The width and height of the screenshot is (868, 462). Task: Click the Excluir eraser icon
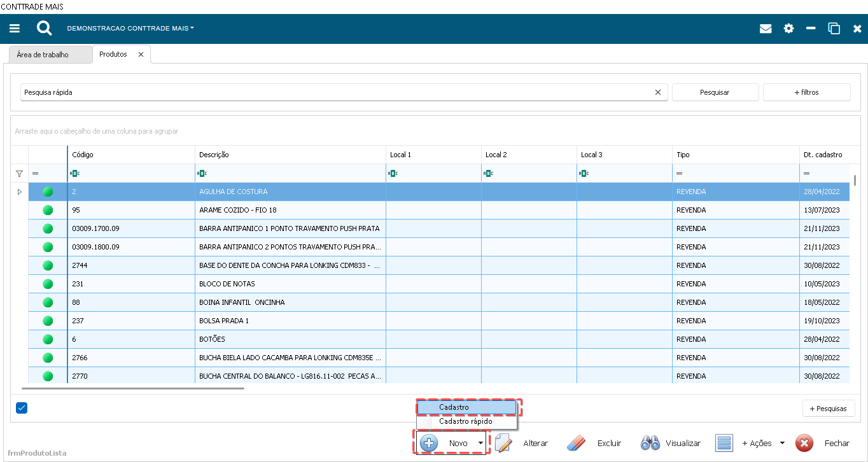[x=575, y=443]
